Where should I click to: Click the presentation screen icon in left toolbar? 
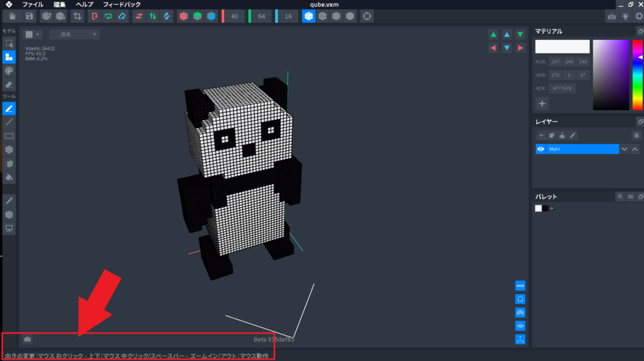pyautogui.click(x=9, y=228)
